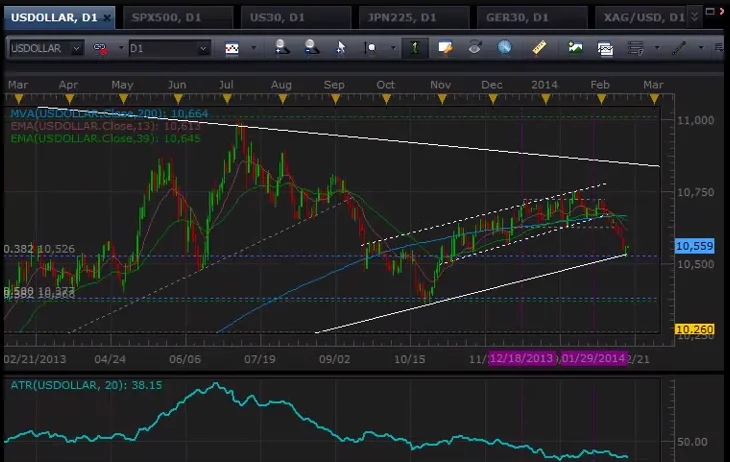Expand the arrow beside the link icon
This screenshot has height=462, width=730.
tap(121, 48)
